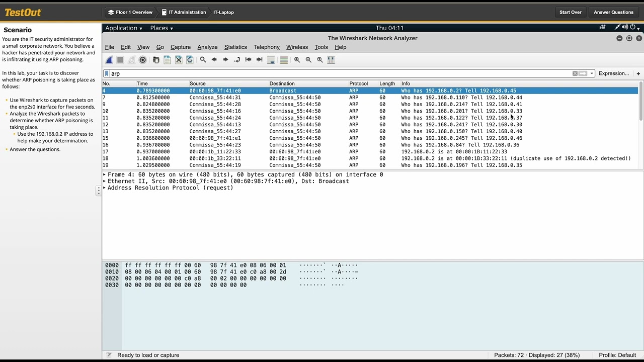Viewport: 644px width, 362px height.
Task: Expand the Ethernet II details tree
Action: click(104, 181)
